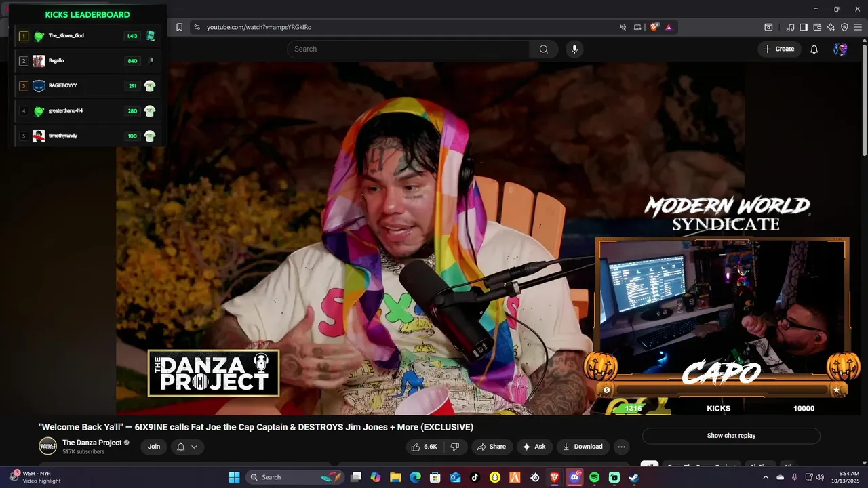Viewport: 868px width, 488px height.
Task: Click the tab search icon near the toolbar
Action: tap(768, 27)
